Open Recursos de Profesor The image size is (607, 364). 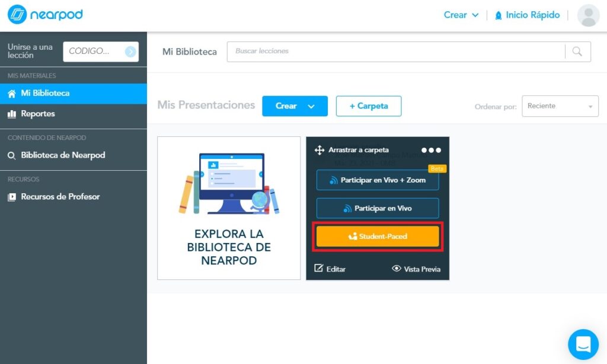pos(60,197)
